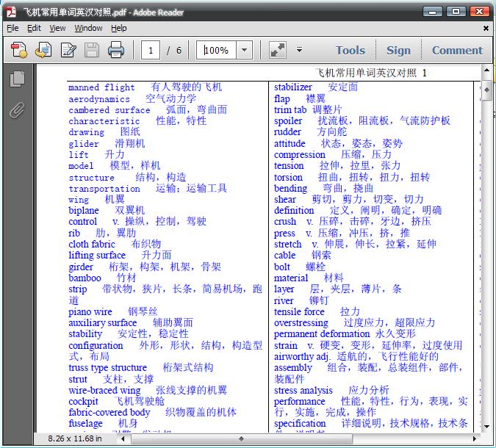Click the page header '飞机常用单词英汉对照 1'

[x=371, y=73]
